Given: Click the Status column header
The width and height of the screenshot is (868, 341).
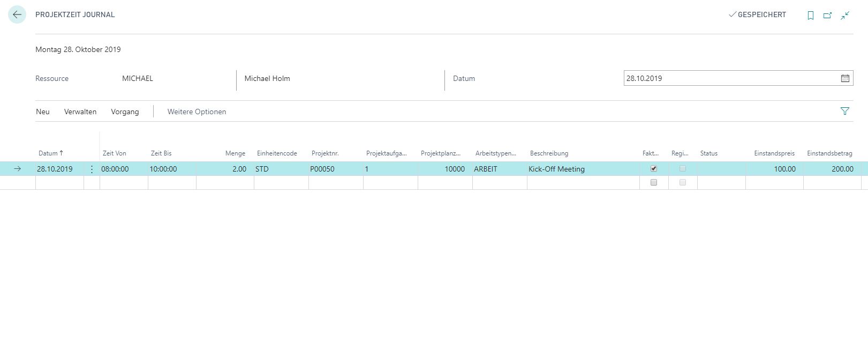Looking at the screenshot, I should pyautogui.click(x=708, y=153).
